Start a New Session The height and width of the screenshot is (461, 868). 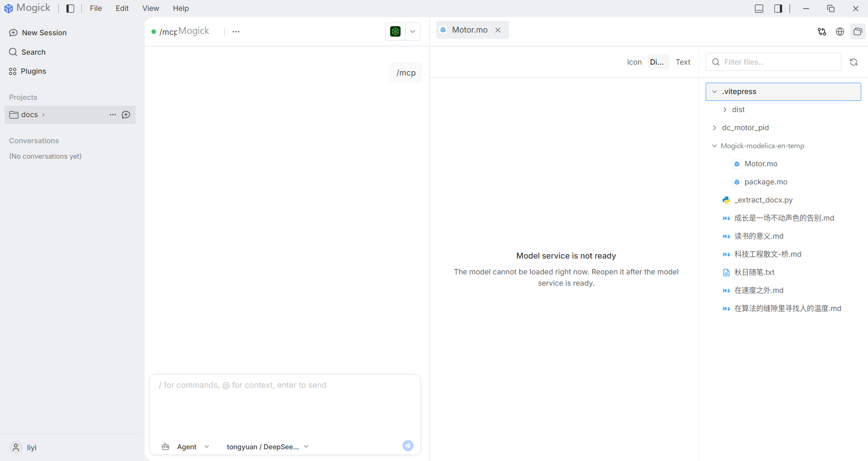pyautogui.click(x=38, y=33)
